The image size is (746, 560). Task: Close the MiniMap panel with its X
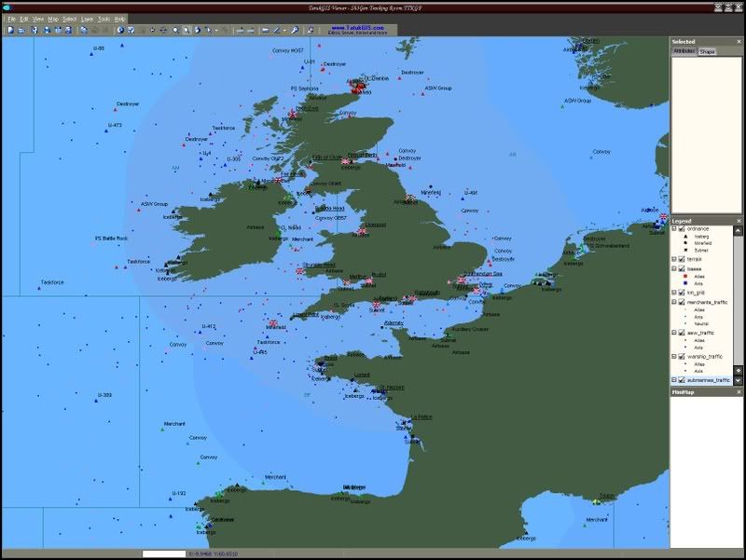click(x=739, y=392)
